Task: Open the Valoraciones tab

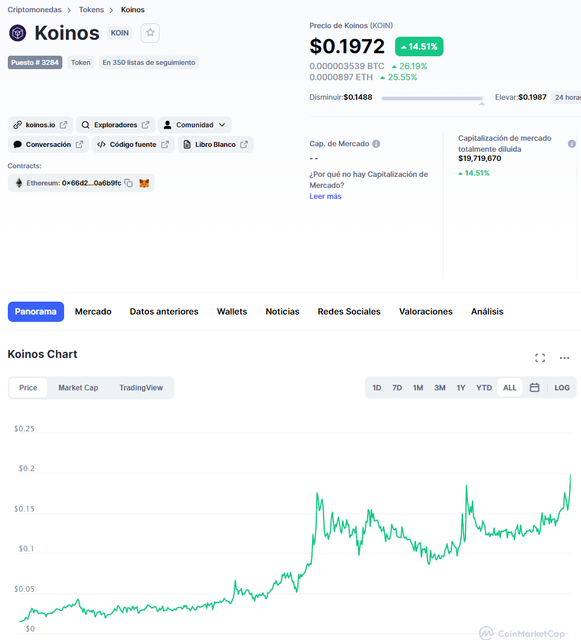Action: click(425, 311)
